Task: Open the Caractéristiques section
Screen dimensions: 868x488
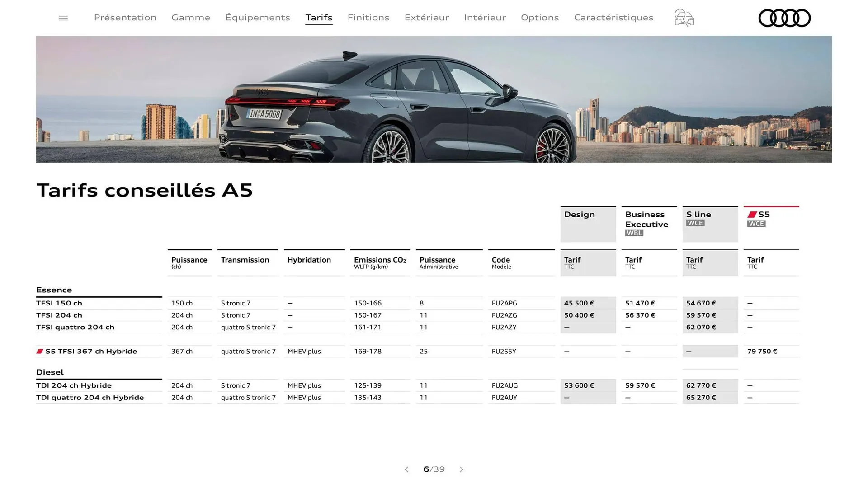Action: (613, 18)
